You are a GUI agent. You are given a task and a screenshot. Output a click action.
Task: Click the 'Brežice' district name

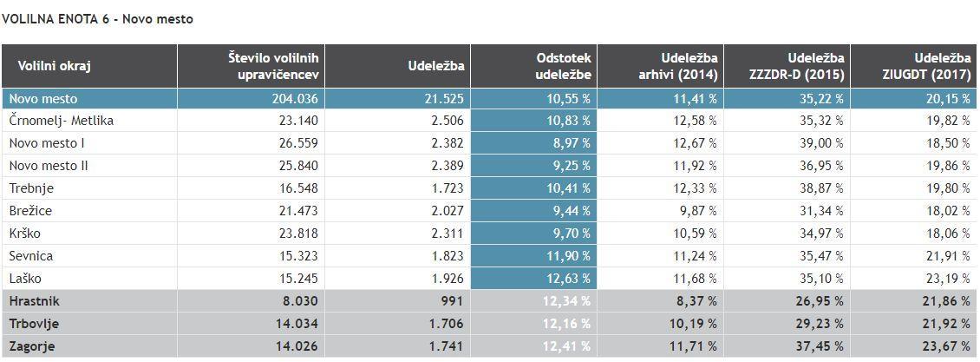[30, 211]
